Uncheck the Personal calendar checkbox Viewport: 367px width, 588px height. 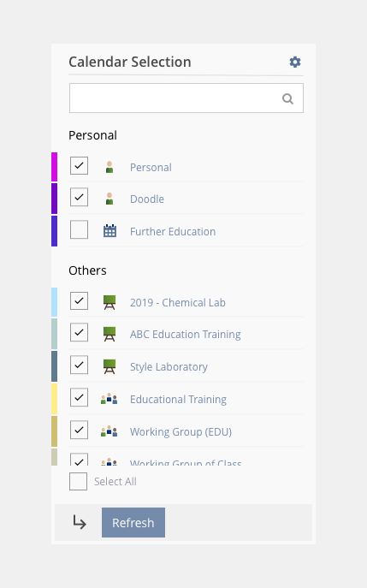pos(79,166)
